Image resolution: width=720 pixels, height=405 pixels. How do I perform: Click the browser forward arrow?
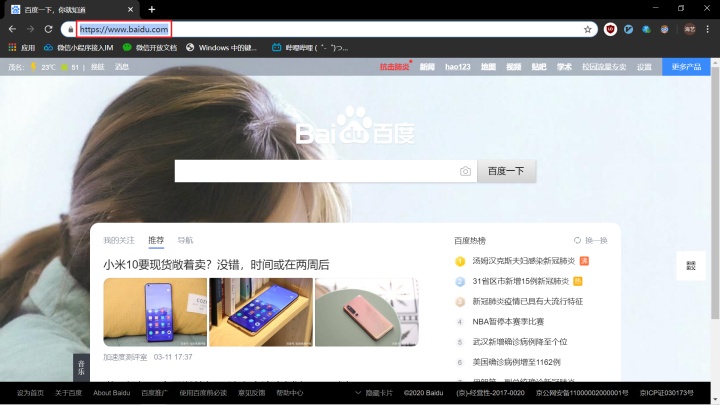point(30,29)
